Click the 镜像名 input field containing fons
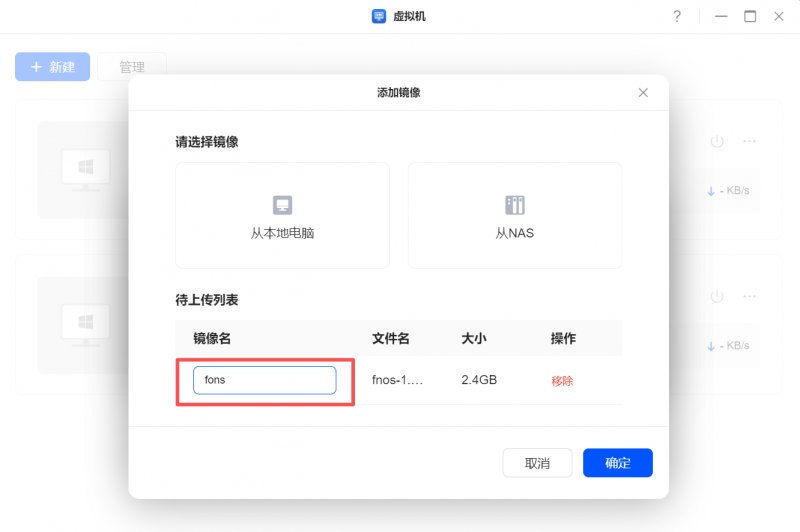800x532 pixels. [x=264, y=380]
